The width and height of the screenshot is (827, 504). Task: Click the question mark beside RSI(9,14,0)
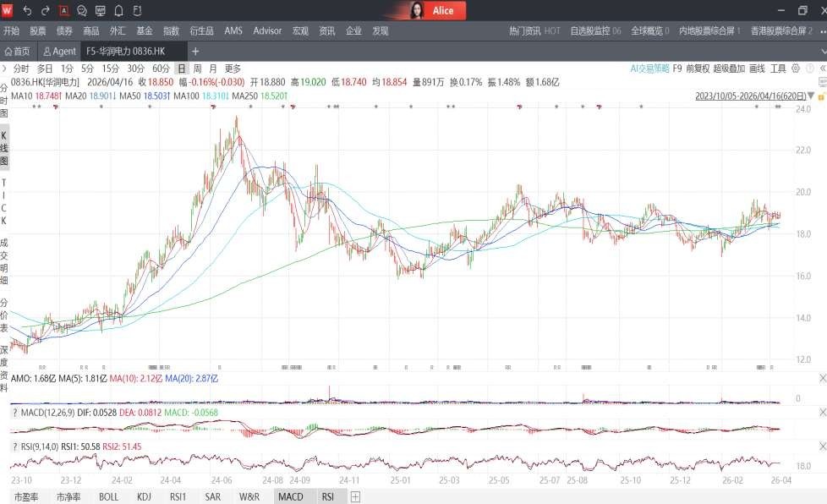pos(14,446)
